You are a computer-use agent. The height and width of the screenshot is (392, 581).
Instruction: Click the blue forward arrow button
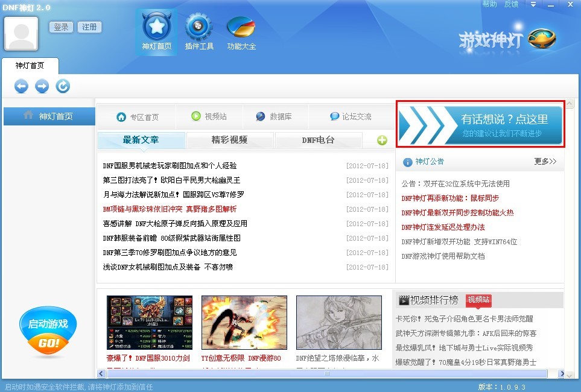coord(42,86)
